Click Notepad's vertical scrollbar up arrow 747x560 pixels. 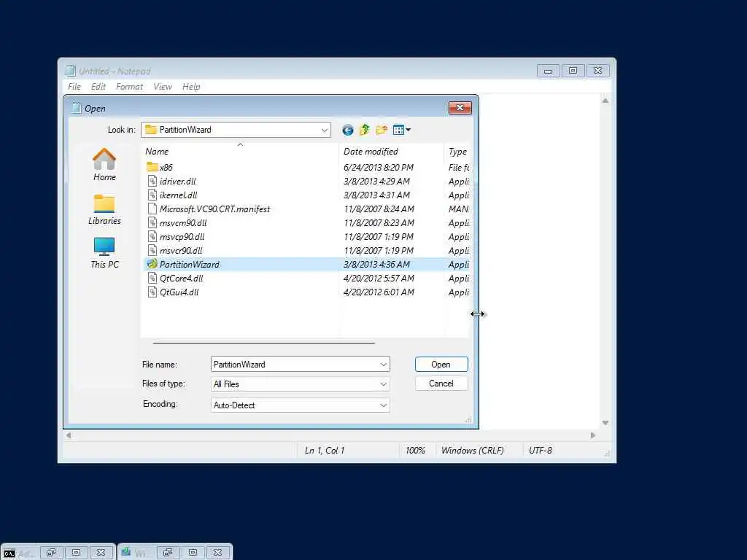(x=605, y=101)
